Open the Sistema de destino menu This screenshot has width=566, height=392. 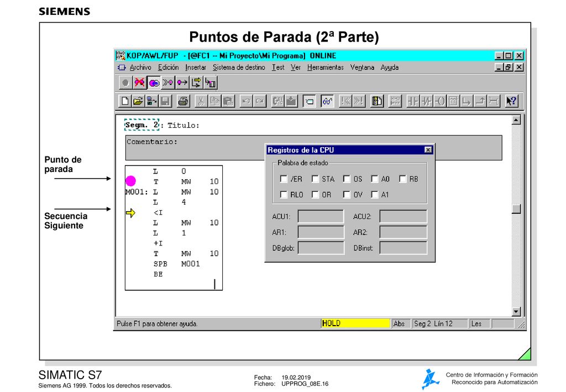point(239,67)
